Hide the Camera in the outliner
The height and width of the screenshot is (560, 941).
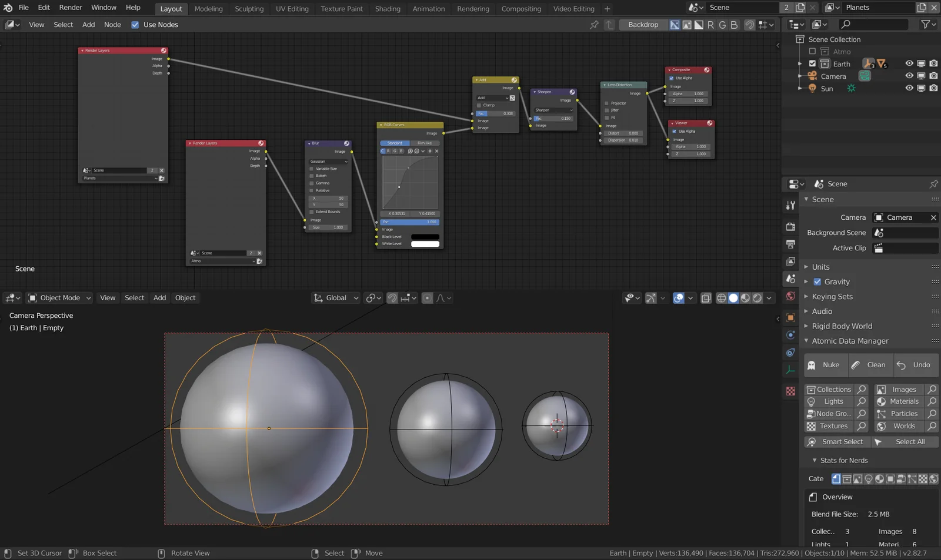pyautogui.click(x=909, y=76)
